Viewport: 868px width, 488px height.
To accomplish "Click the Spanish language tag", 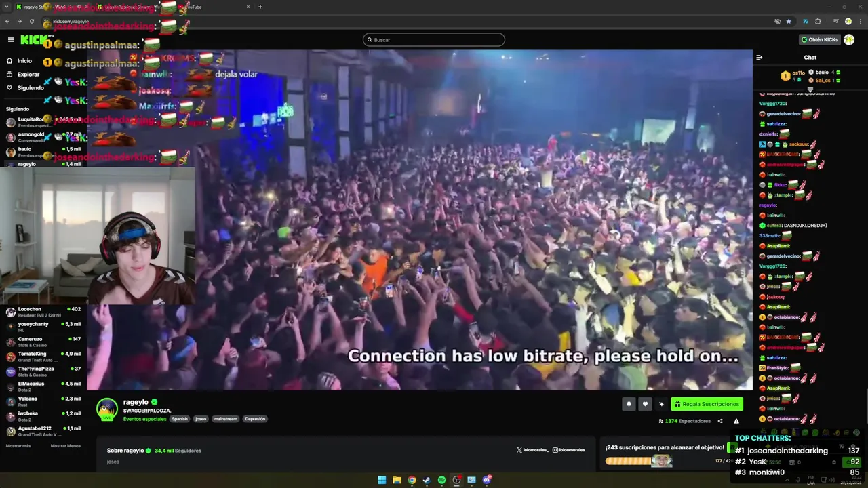I will coord(180,419).
